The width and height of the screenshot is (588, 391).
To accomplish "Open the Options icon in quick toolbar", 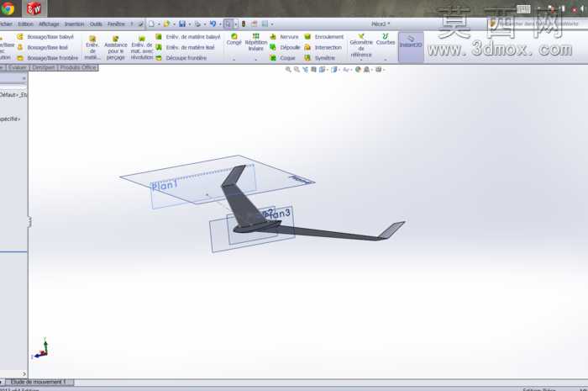I will coord(265,24).
